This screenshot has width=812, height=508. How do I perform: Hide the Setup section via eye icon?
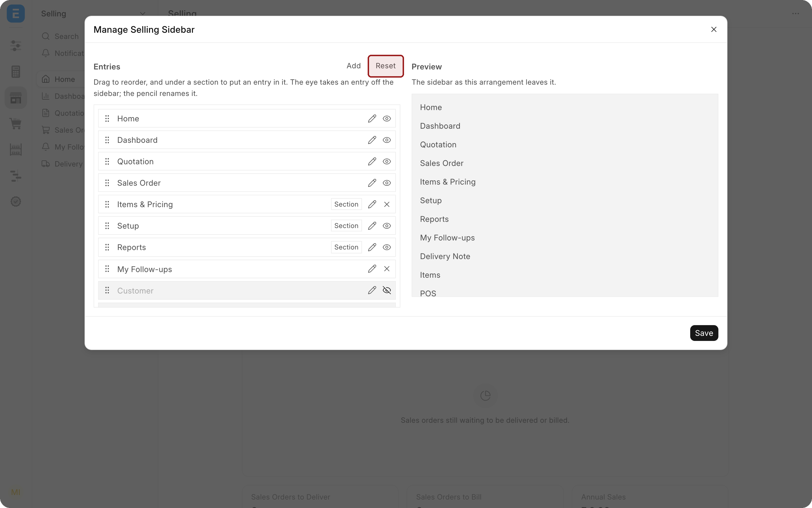tap(387, 226)
